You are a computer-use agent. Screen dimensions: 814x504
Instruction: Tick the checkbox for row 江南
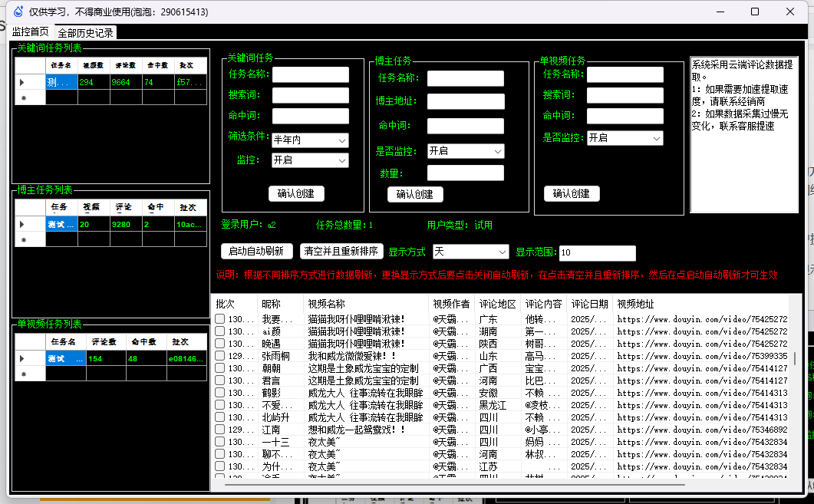(x=220, y=430)
